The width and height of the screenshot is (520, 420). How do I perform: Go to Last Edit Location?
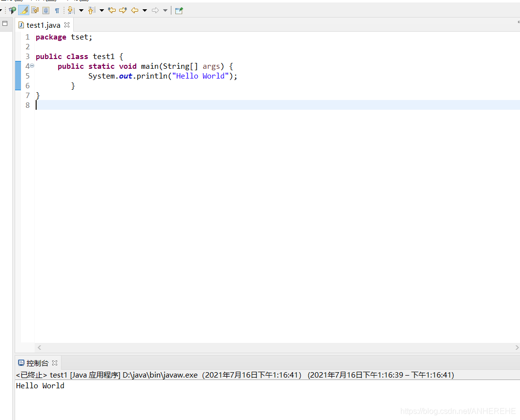tap(111, 10)
